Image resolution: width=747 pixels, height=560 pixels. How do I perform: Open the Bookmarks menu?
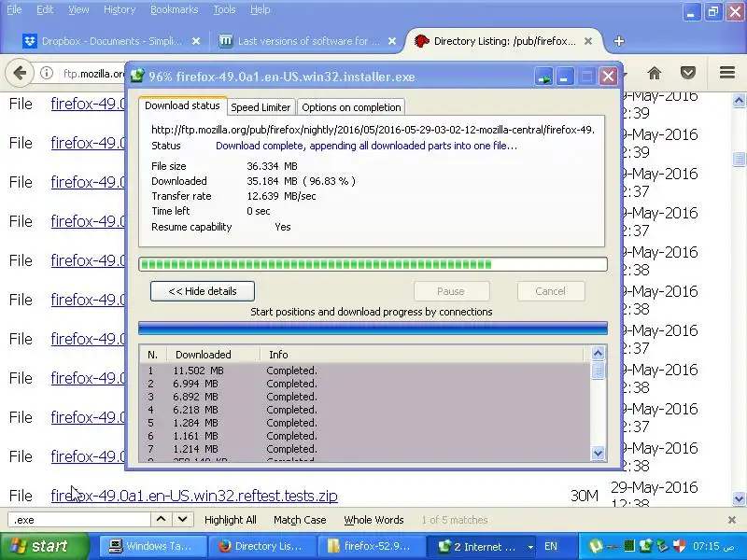point(174,9)
